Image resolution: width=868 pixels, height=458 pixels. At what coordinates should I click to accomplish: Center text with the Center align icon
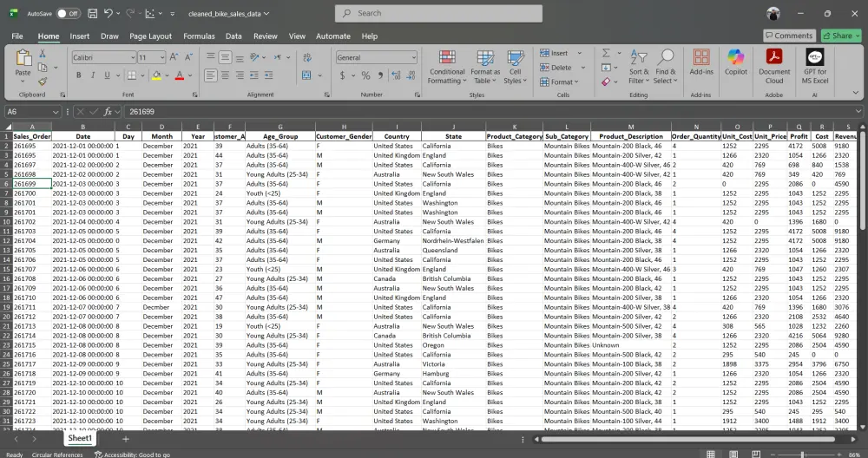click(225, 75)
